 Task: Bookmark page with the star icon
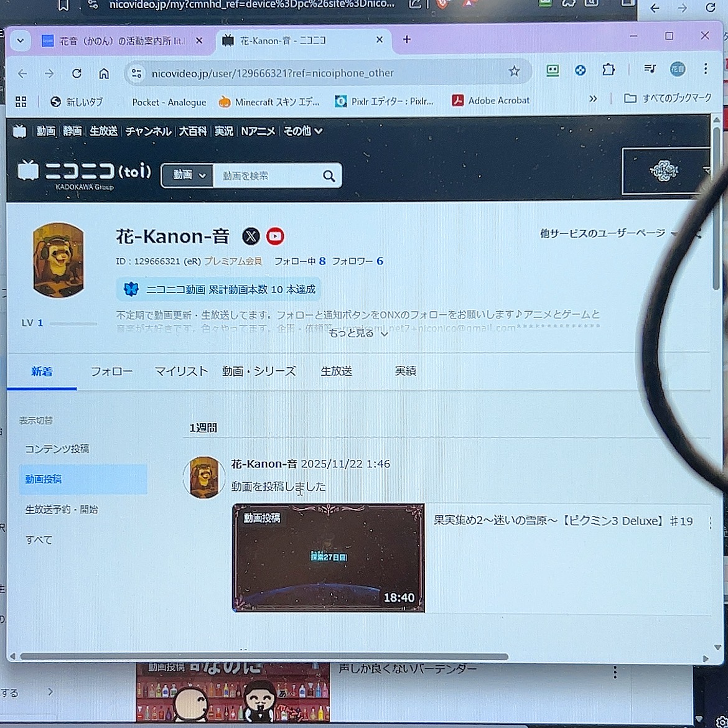[514, 72]
